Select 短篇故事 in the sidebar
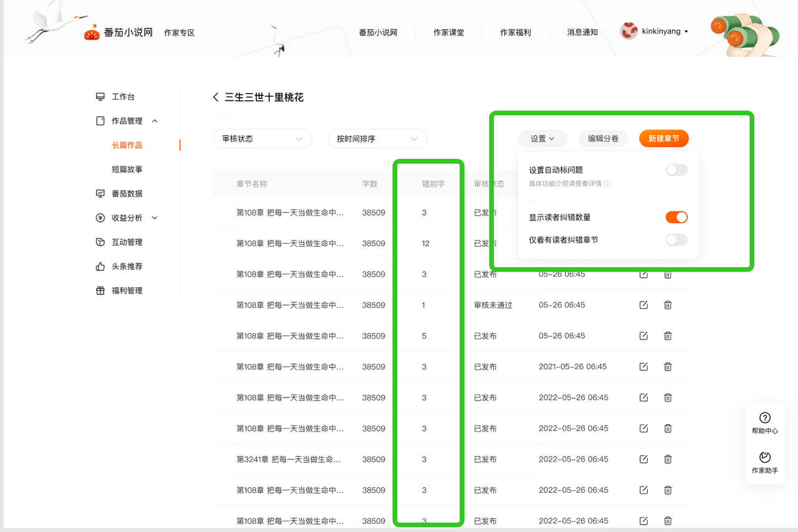 (x=127, y=169)
